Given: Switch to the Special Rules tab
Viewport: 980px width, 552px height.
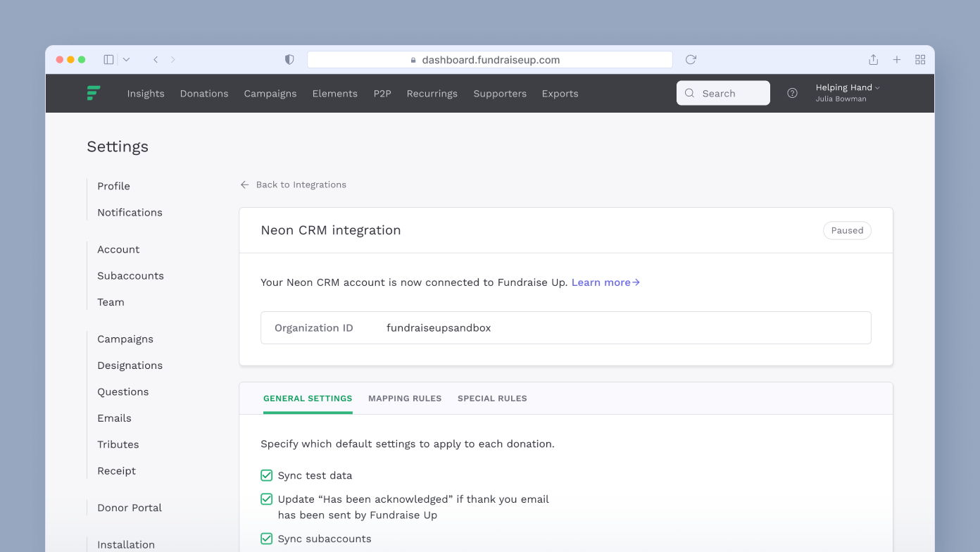Looking at the screenshot, I should click(x=492, y=399).
